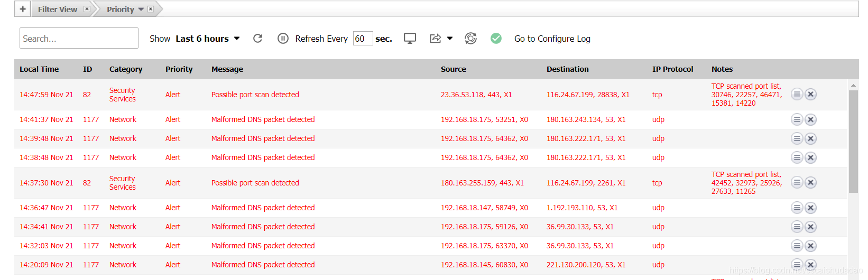Dismiss the 14:39:48 DNS event
Image resolution: width=868 pixels, height=280 pixels.
tap(810, 138)
